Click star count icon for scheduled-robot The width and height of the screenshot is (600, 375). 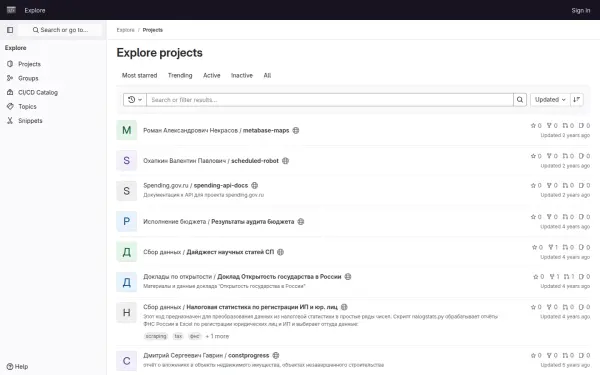pyautogui.click(x=536, y=156)
